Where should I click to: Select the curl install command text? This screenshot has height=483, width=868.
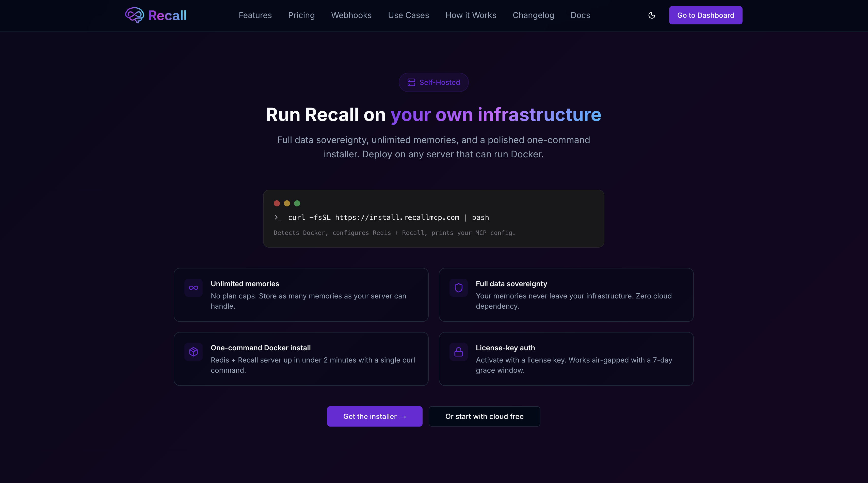click(389, 218)
